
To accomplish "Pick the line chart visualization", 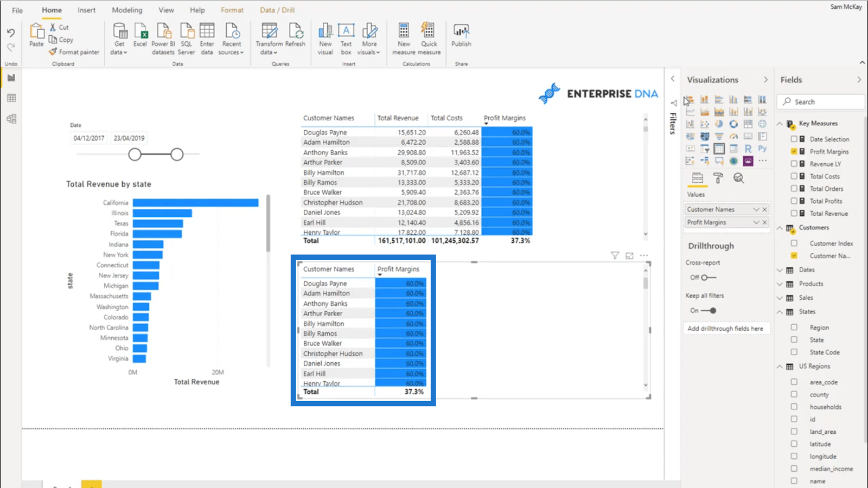I will 690,112.
